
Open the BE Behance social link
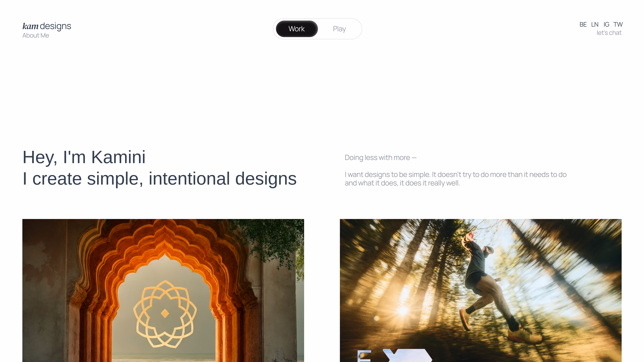pyautogui.click(x=583, y=24)
